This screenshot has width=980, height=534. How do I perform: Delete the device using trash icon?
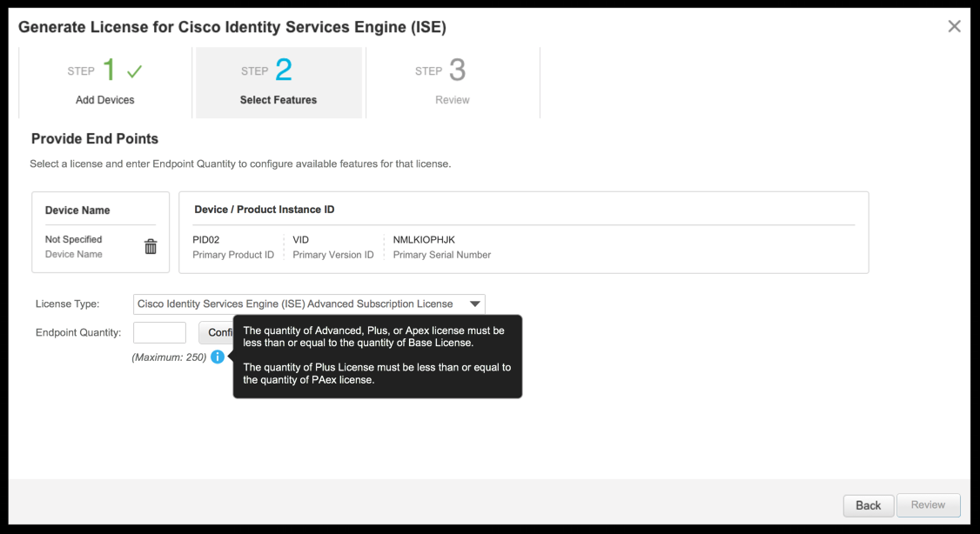[x=151, y=247]
